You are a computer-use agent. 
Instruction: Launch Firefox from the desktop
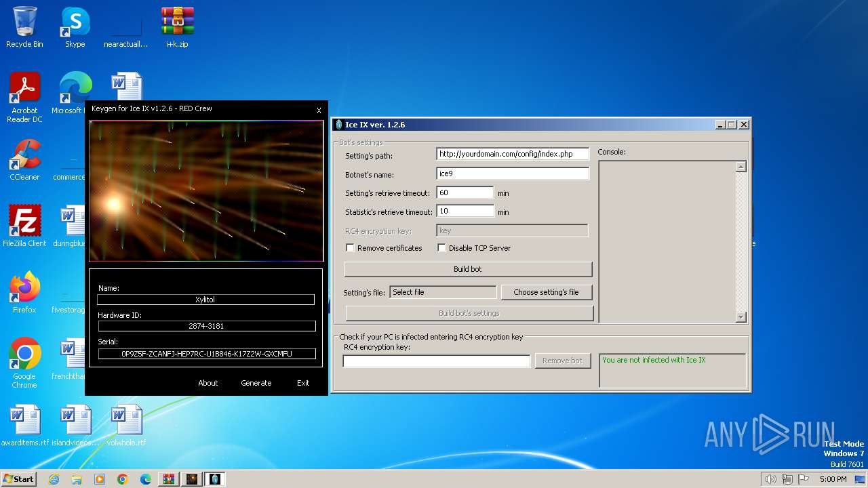24,292
